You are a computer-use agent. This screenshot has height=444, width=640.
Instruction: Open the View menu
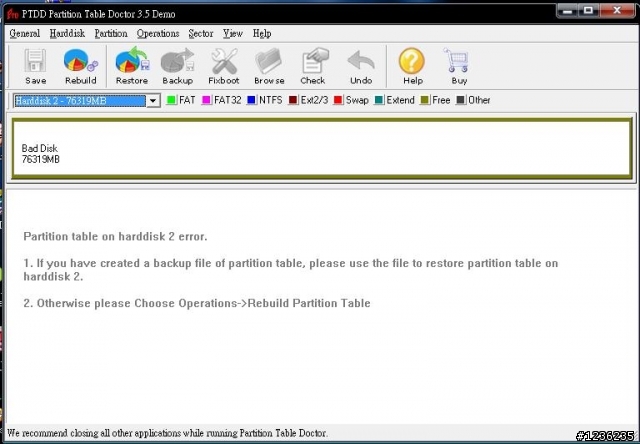coord(233,33)
